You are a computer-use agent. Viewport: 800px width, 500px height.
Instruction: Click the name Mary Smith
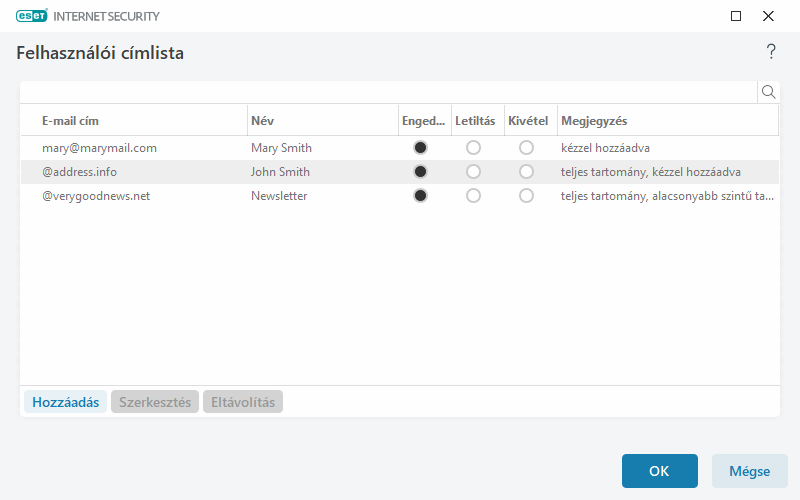[281, 148]
